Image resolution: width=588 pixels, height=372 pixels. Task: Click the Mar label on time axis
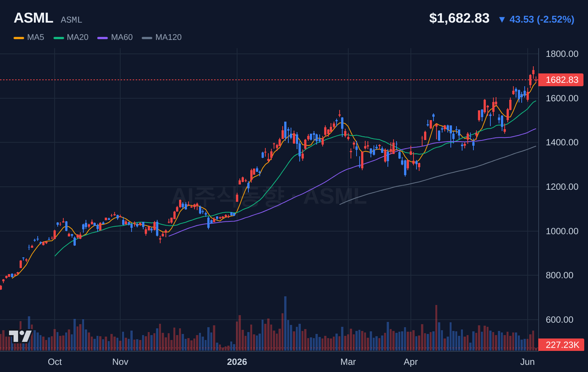pos(348,362)
